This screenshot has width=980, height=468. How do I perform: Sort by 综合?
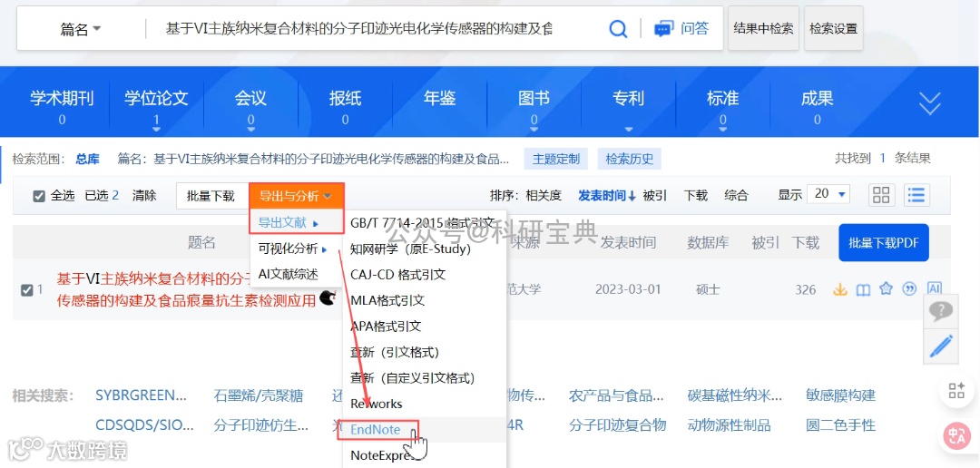pos(736,196)
